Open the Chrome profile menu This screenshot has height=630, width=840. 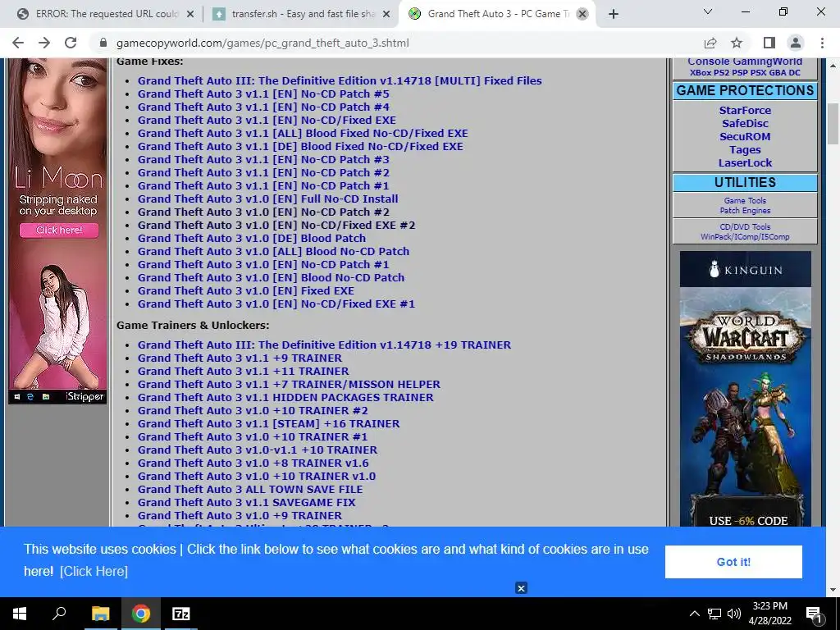click(796, 43)
